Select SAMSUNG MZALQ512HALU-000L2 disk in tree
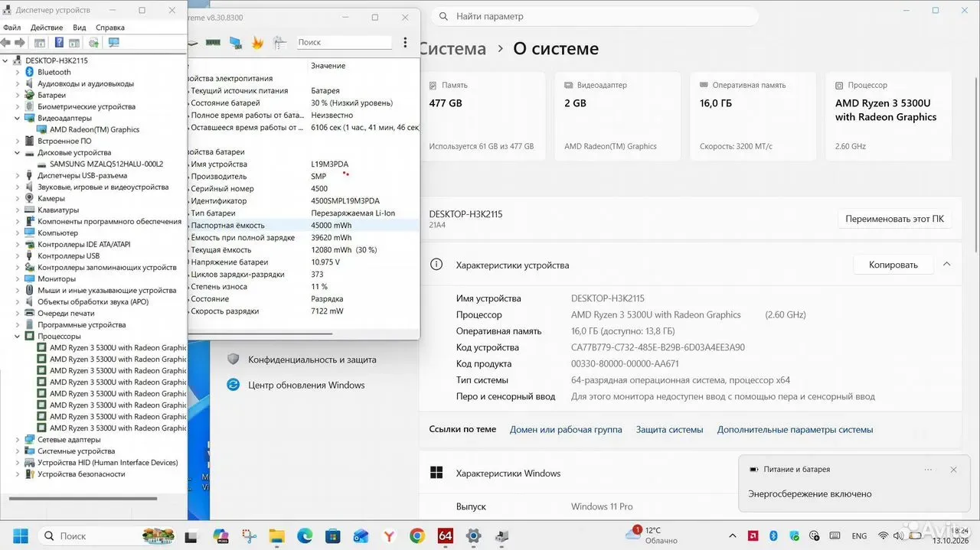980x550 pixels. coord(106,164)
